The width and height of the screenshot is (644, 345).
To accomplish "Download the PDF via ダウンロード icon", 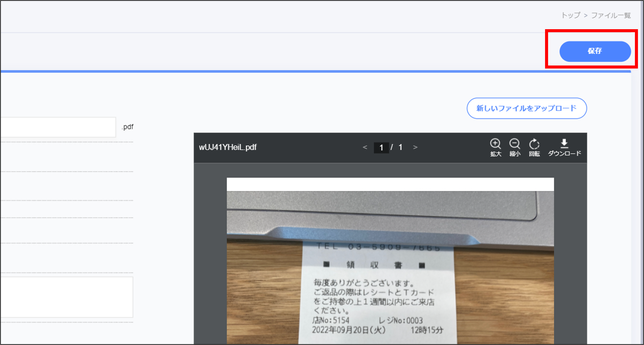I will tap(564, 147).
